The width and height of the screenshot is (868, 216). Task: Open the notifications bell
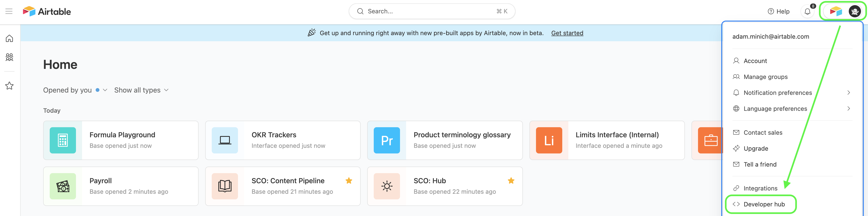click(808, 11)
